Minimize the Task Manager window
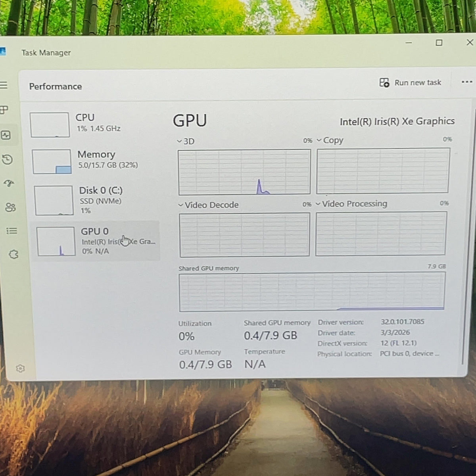Viewport: 476px width, 476px height. (x=409, y=42)
